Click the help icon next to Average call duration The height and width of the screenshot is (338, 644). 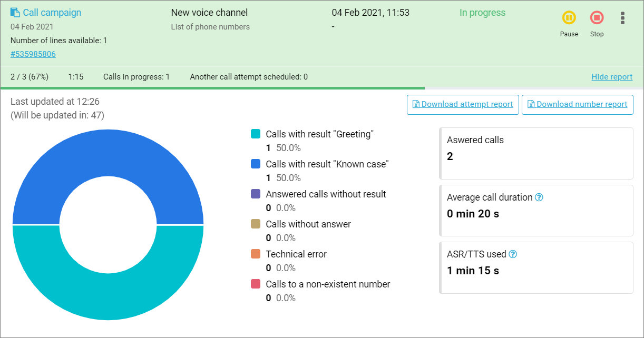coord(539,197)
